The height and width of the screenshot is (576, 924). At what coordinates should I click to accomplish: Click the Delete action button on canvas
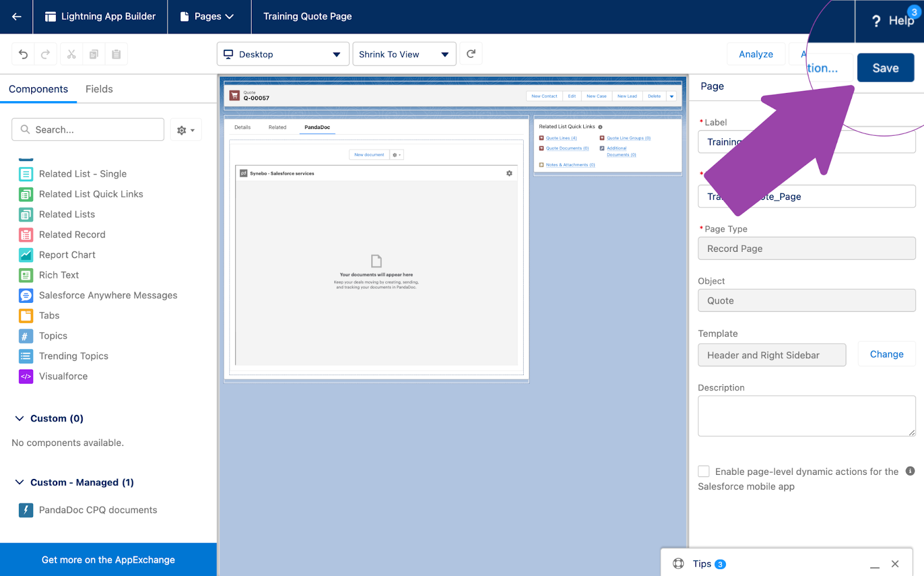(654, 96)
